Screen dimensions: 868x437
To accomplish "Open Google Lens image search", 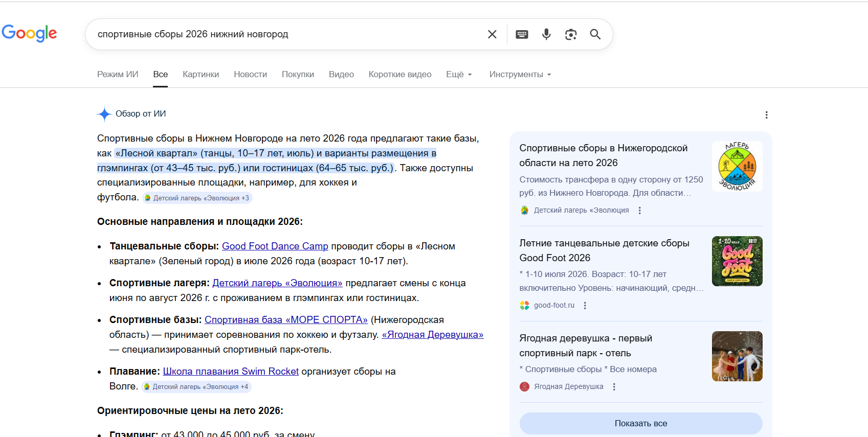I will point(571,34).
